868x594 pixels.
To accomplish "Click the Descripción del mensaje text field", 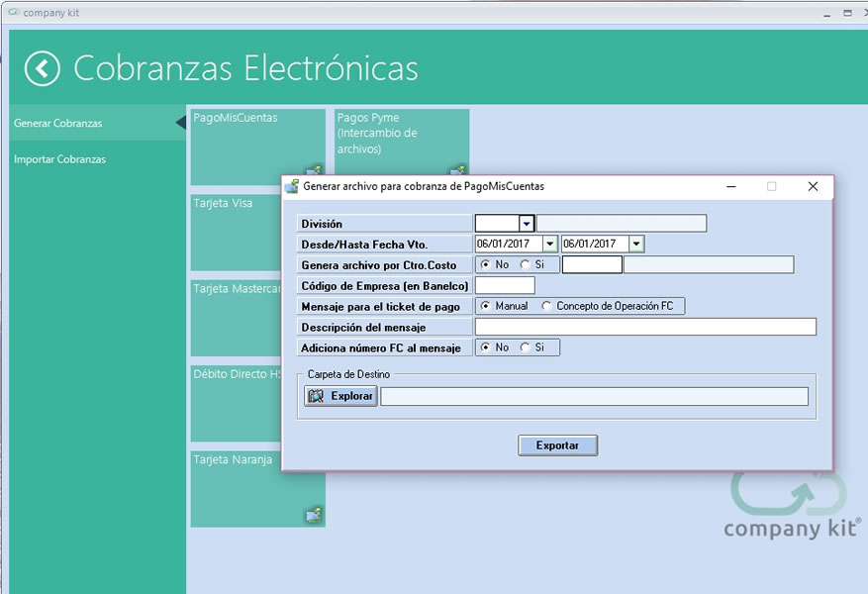I will (x=645, y=327).
